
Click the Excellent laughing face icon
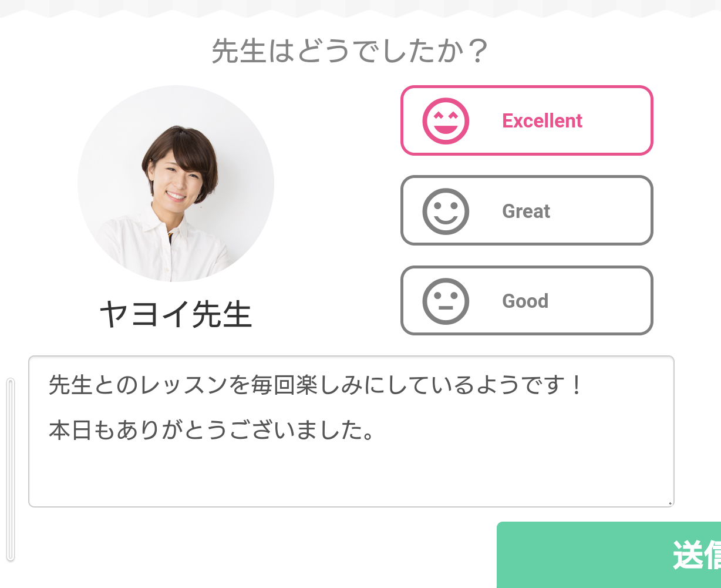point(446,120)
